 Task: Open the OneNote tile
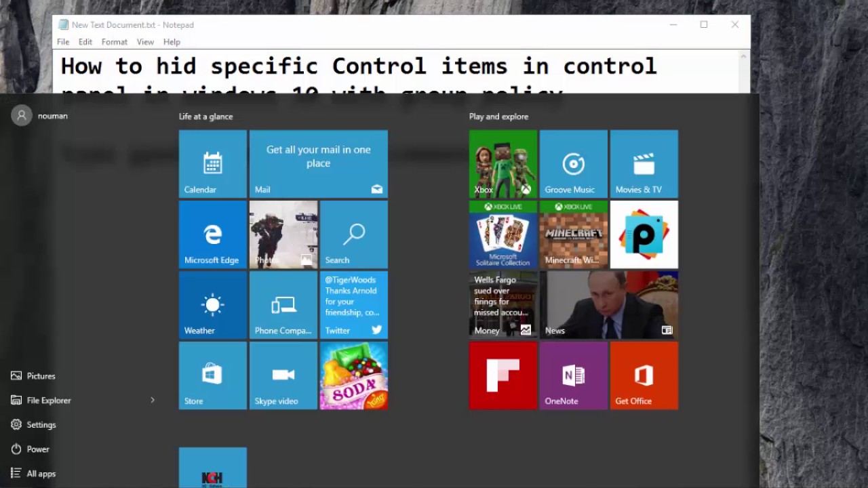(x=574, y=375)
